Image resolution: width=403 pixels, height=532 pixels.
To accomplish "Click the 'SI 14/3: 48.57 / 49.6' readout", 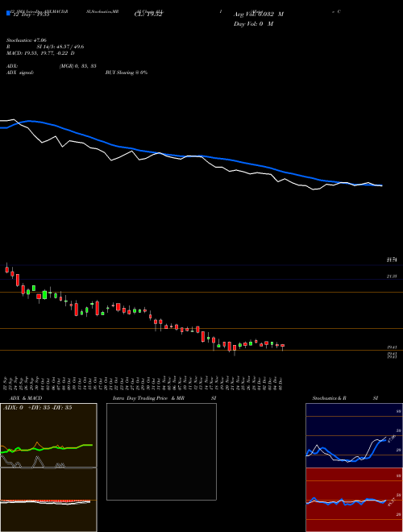I will pos(60,47).
